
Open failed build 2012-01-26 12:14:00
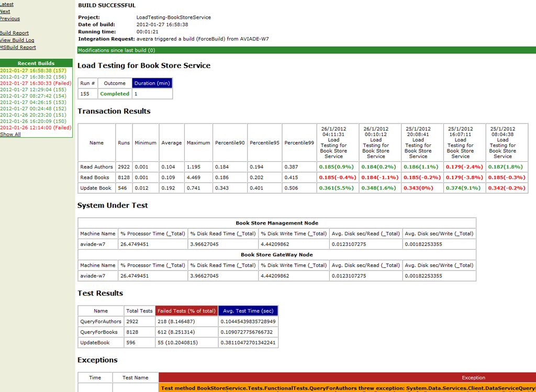pyautogui.click(x=36, y=128)
